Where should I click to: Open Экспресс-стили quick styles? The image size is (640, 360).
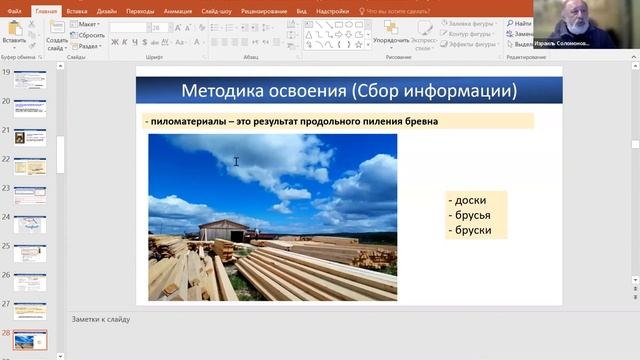(x=424, y=35)
